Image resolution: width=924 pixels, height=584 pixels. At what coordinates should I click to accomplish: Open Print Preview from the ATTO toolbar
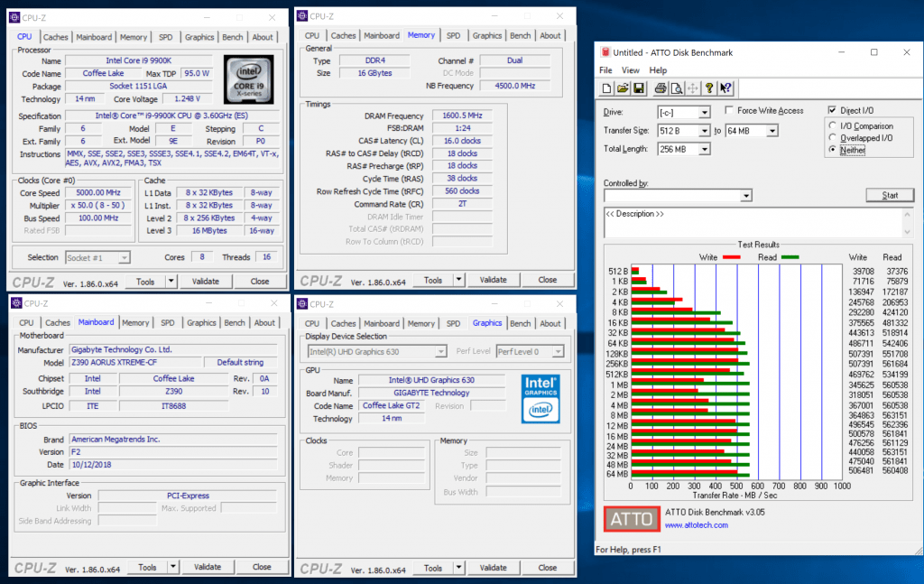click(x=677, y=88)
